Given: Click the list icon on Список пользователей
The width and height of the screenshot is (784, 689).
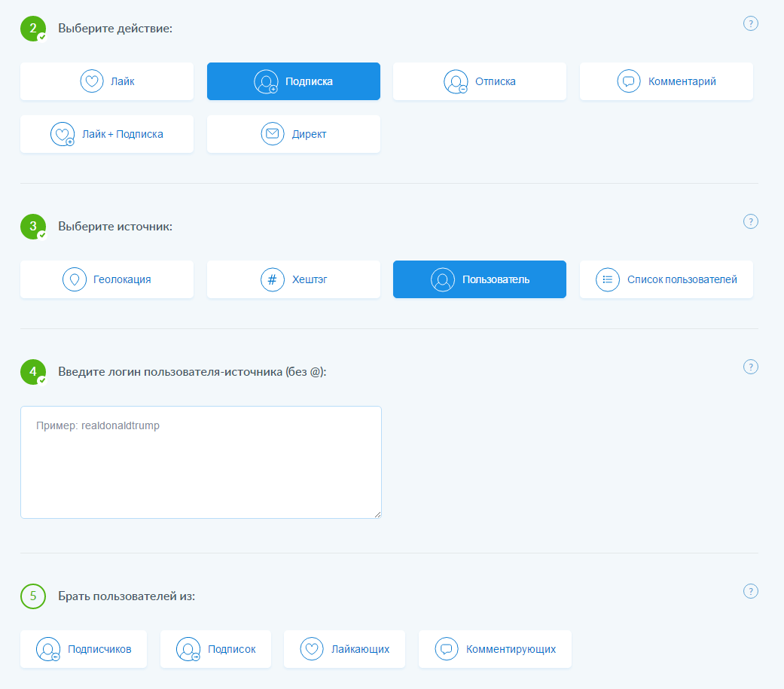Looking at the screenshot, I should pyautogui.click(x=609, y=279).
